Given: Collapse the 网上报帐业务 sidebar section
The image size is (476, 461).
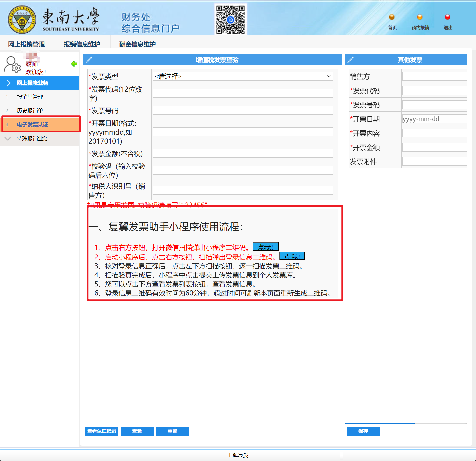Looking at the screenshot, I should (x=32, y=83).
